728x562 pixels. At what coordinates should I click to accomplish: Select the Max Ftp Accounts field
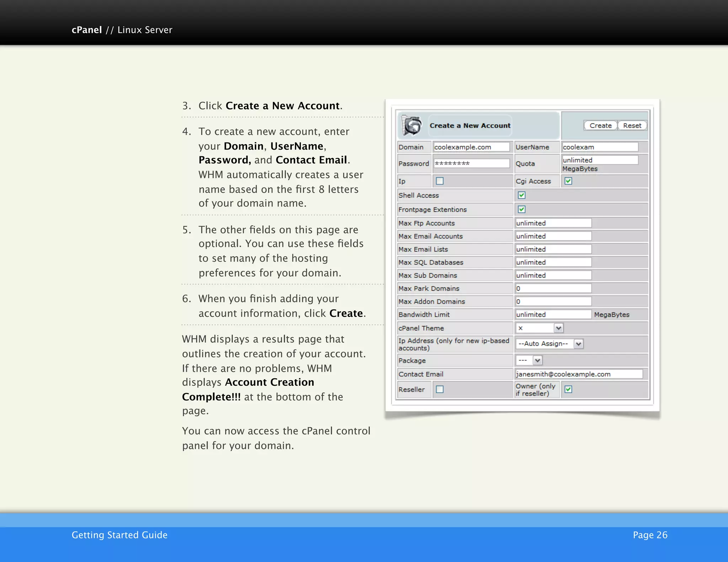click(553, 223)
